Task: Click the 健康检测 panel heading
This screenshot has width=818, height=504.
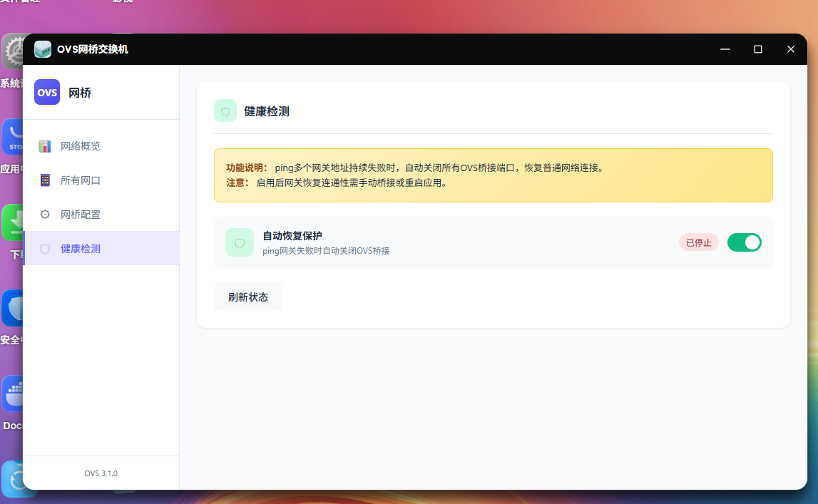Action: pos(267,111)
